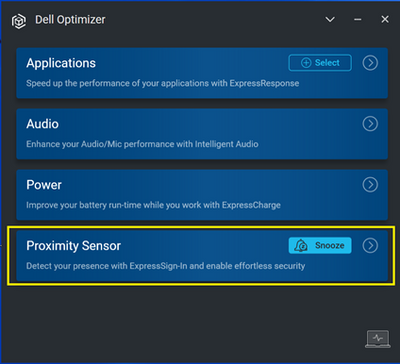Close the Dell Optimizer window
The height and width of the screenshot is (364, 400).
385,20
